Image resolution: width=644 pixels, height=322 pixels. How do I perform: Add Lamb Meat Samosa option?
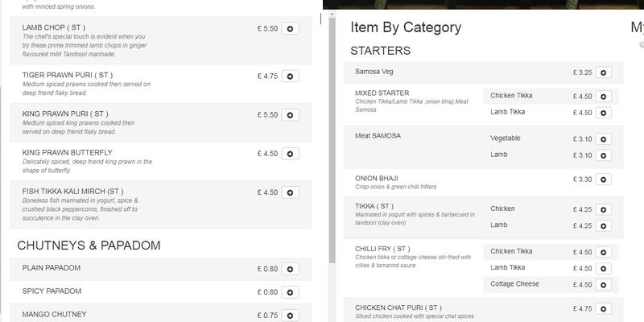coord(604,155)
